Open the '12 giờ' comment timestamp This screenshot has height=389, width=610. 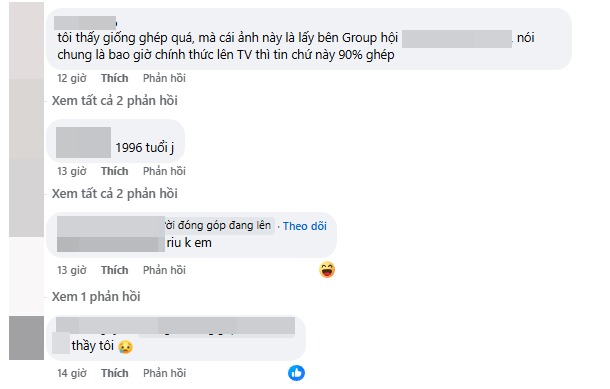[72, 78]
